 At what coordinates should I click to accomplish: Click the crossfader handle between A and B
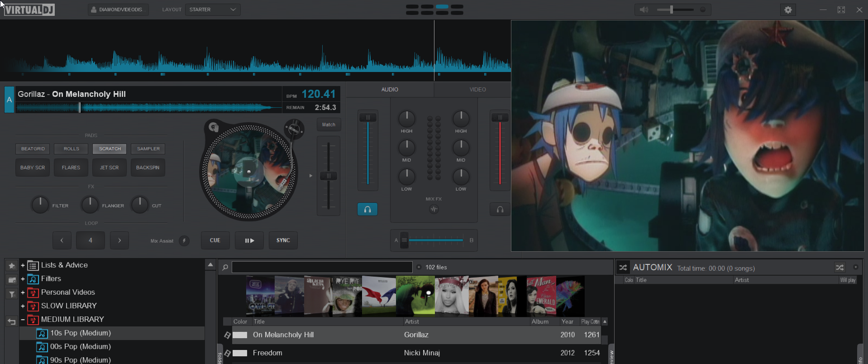click(x=404, y=240)
